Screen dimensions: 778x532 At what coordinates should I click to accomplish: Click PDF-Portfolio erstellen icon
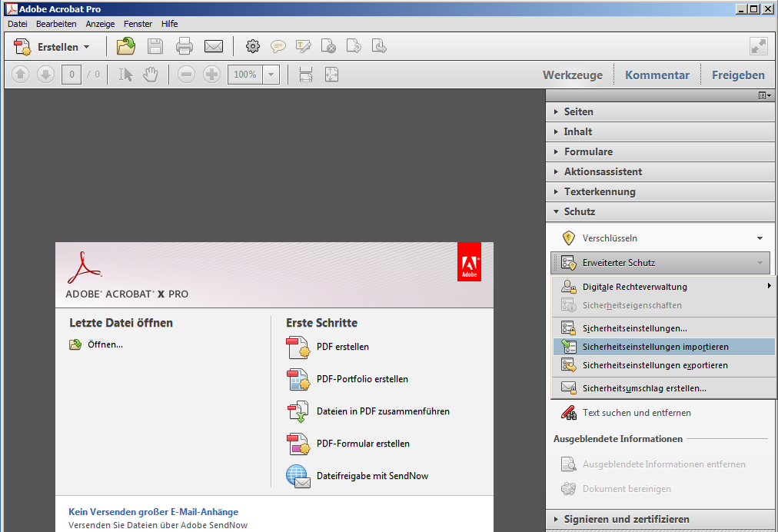tap(298, 379)
